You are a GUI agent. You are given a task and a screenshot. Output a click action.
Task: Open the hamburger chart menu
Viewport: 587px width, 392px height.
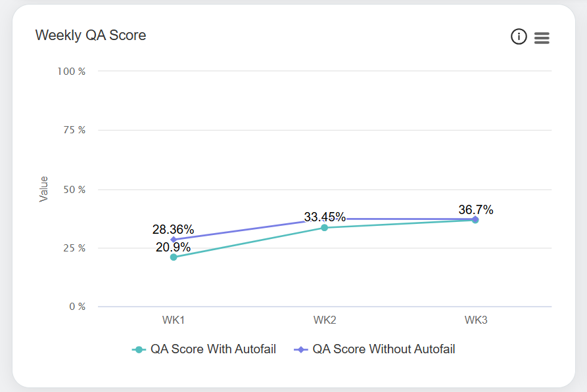pos(542,38)
